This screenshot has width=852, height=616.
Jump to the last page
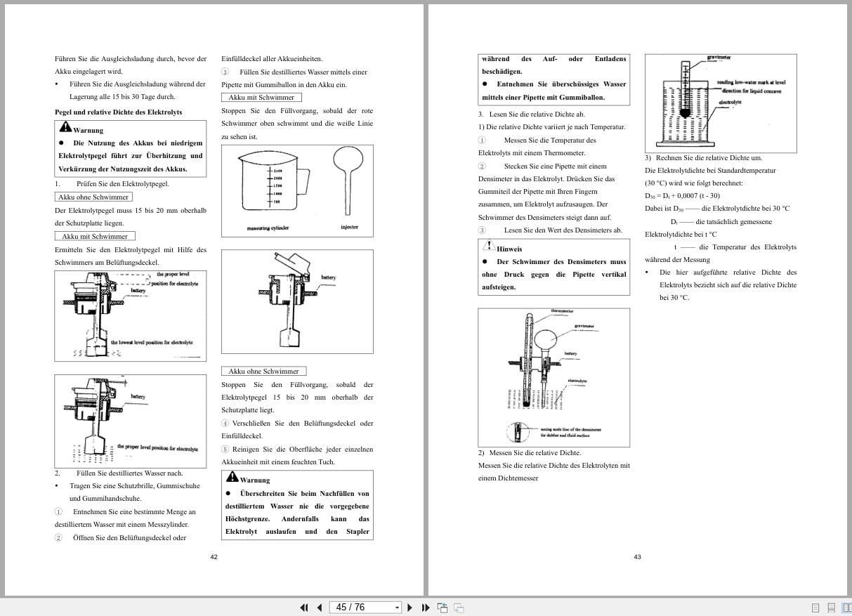pyautogui.click(x=425, y=608)
